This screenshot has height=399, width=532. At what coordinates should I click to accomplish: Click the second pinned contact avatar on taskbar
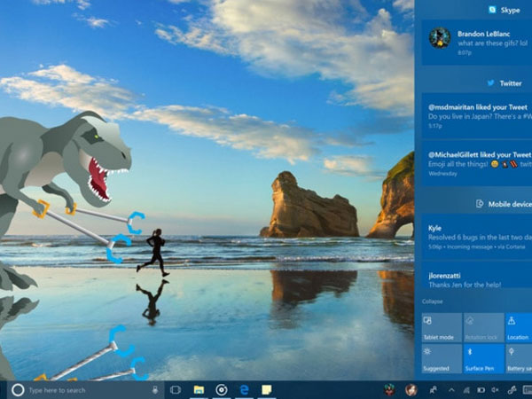[x=411, y=390]
